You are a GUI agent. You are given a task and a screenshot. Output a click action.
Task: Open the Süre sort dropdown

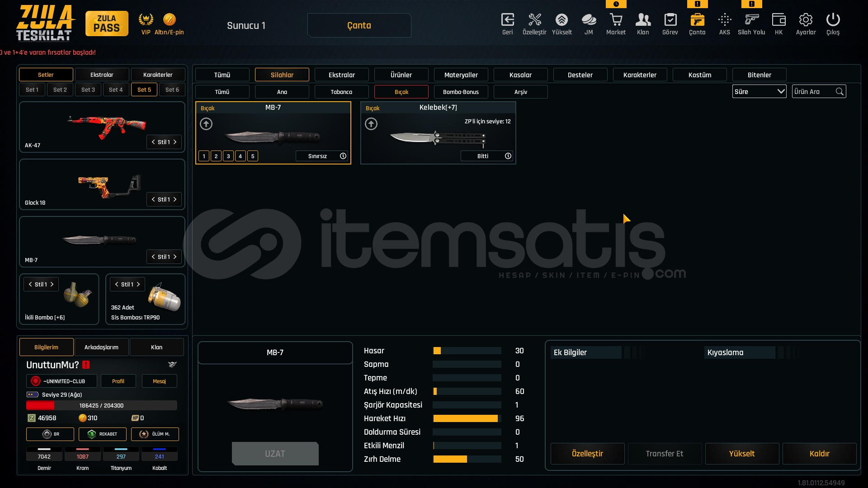(x=759, y=92)
